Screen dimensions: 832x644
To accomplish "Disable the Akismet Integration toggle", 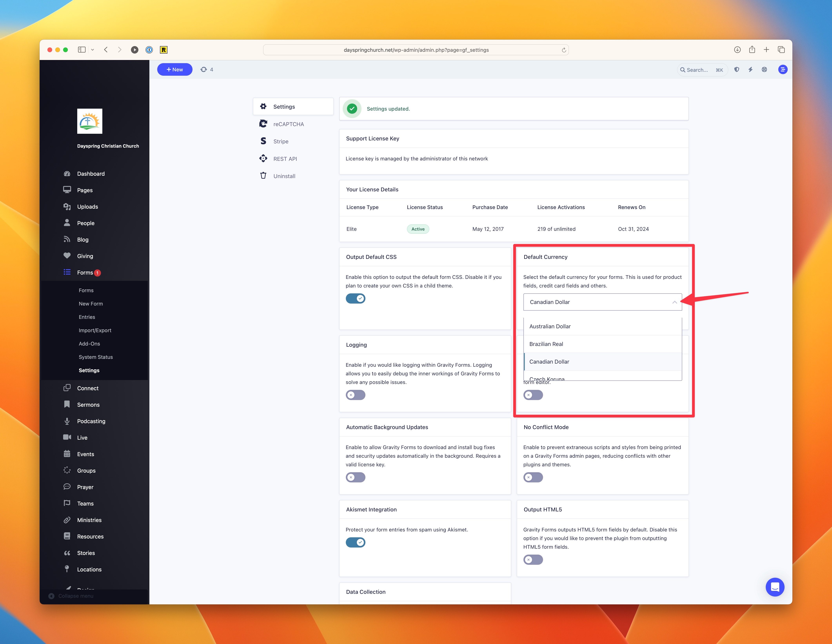I will (355, 543).
